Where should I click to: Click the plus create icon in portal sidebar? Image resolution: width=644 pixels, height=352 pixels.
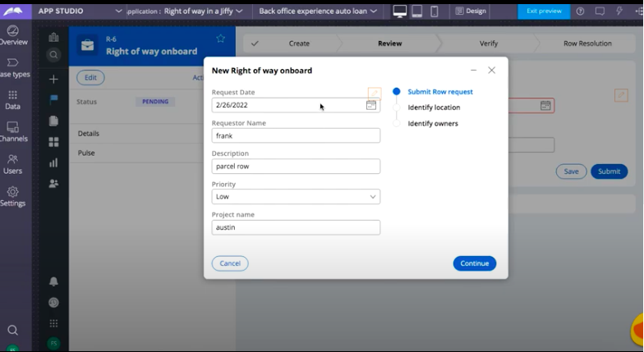53,79
